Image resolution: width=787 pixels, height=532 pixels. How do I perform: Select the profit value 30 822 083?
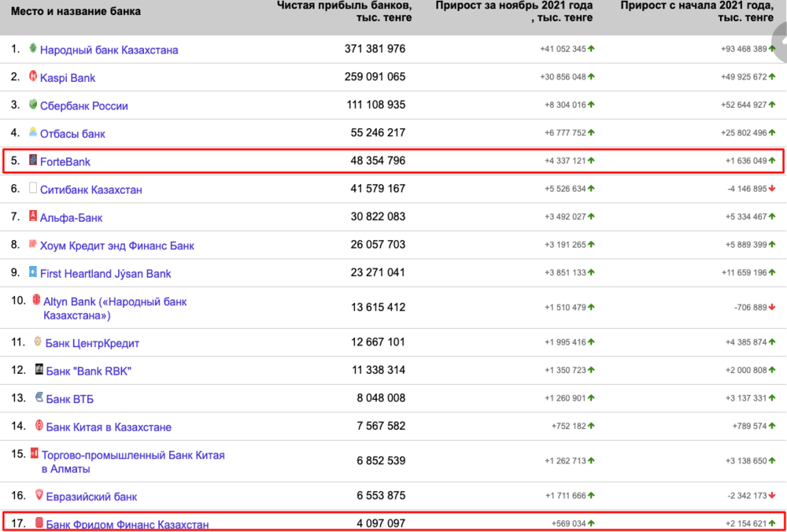click(378, 217)
